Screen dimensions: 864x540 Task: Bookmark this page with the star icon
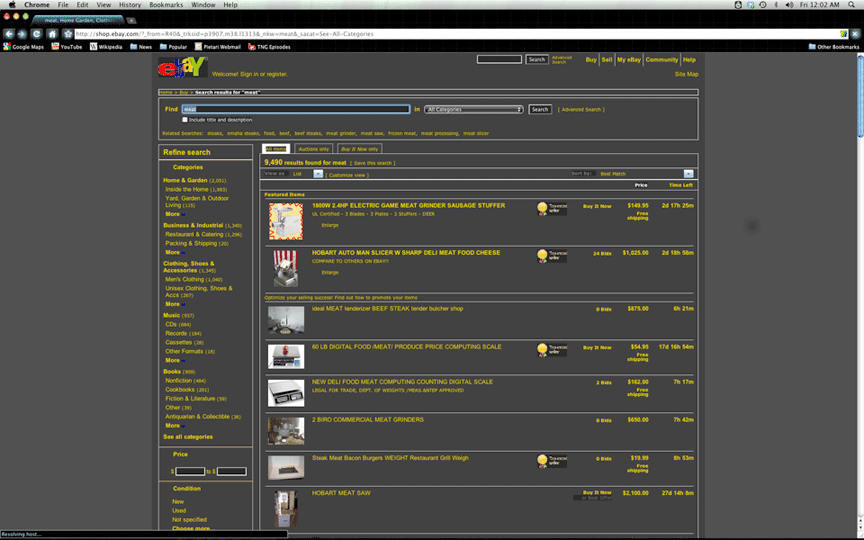coord(68,34)
